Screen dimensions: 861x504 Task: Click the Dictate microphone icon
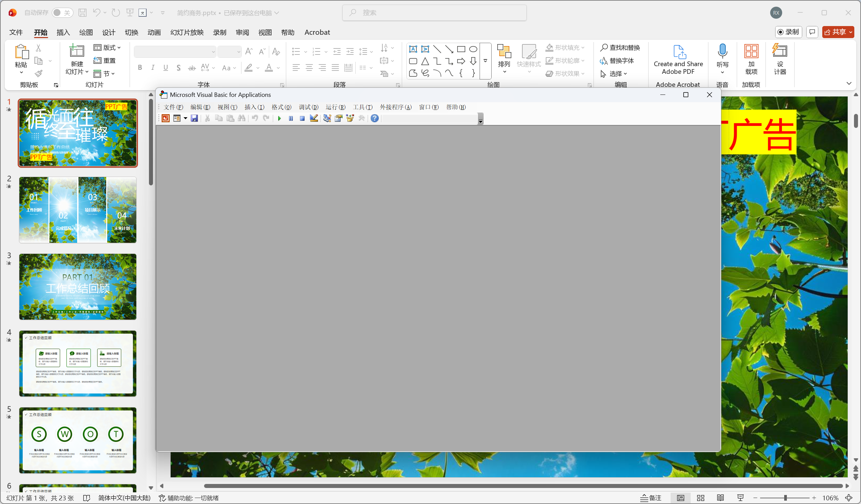(722, 51)
